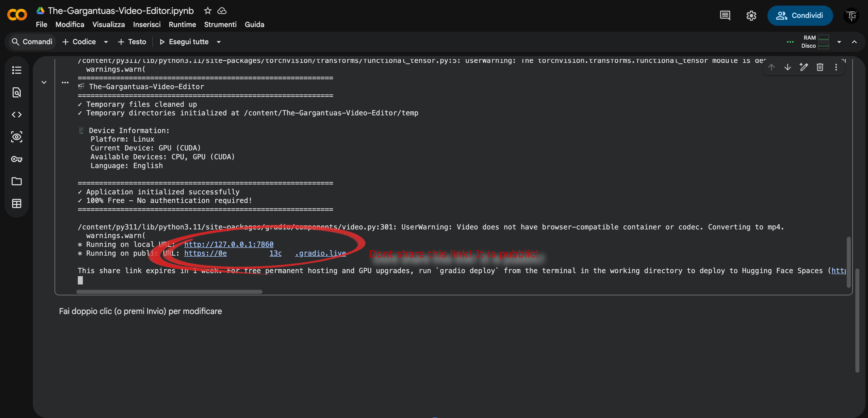Collapse the cell section chevron

click(44, 83)
